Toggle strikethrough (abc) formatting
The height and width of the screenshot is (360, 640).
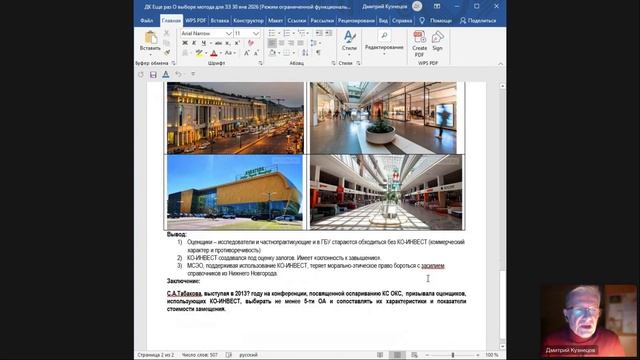point(218,43)
